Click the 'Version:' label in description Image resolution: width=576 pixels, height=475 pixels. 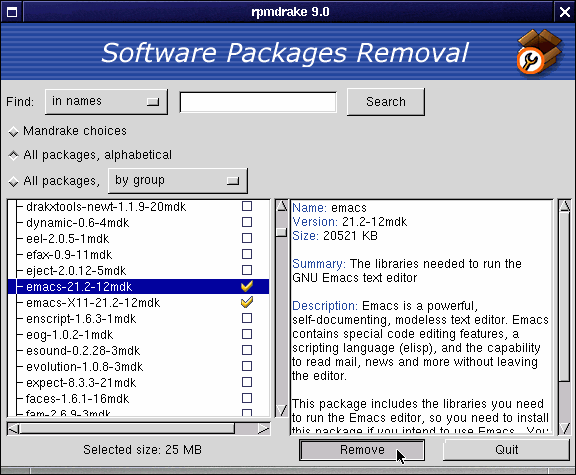[315, 222]
